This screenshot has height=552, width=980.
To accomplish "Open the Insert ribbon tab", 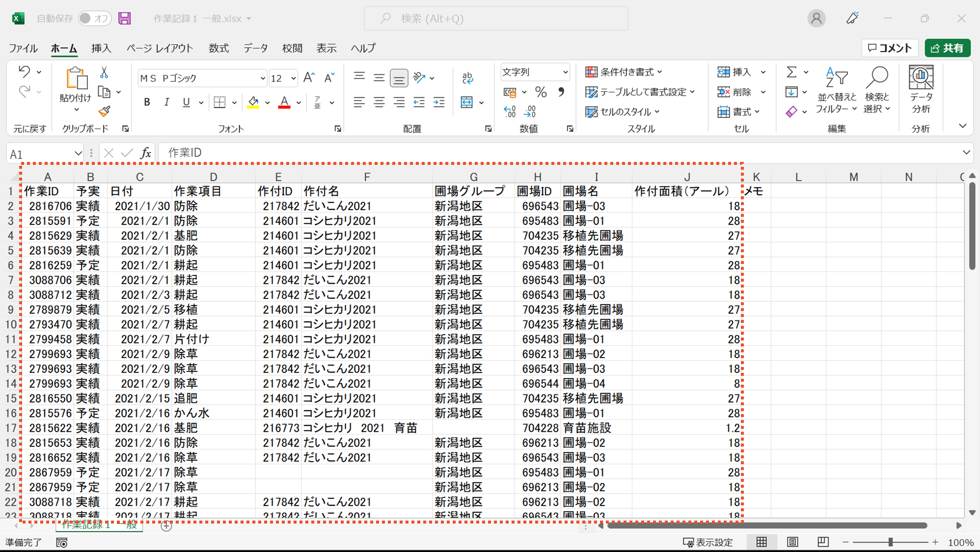I will [x=101, y=48].
